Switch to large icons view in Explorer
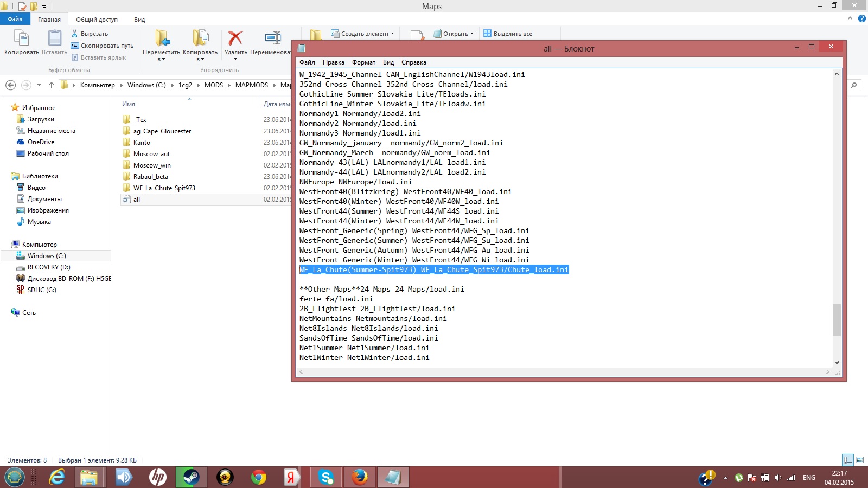This screenshot has width=868, height=488. pyautogui.click(x=860, y=460)
